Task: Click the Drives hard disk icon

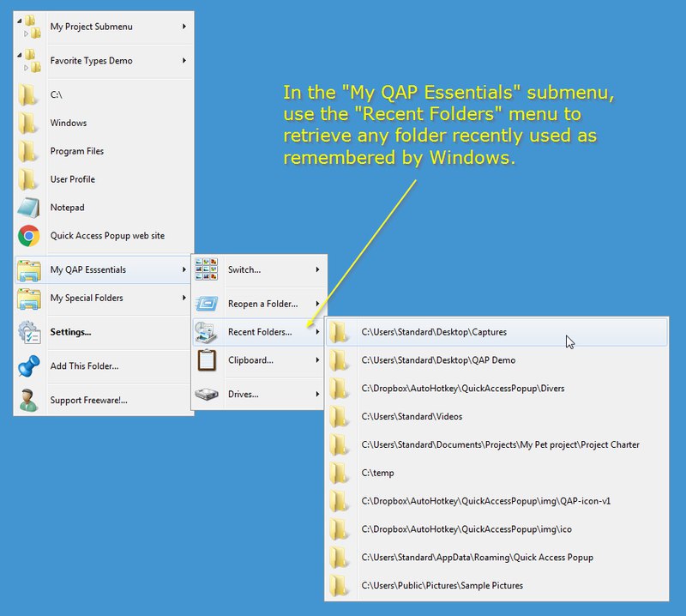Action: 207,394
